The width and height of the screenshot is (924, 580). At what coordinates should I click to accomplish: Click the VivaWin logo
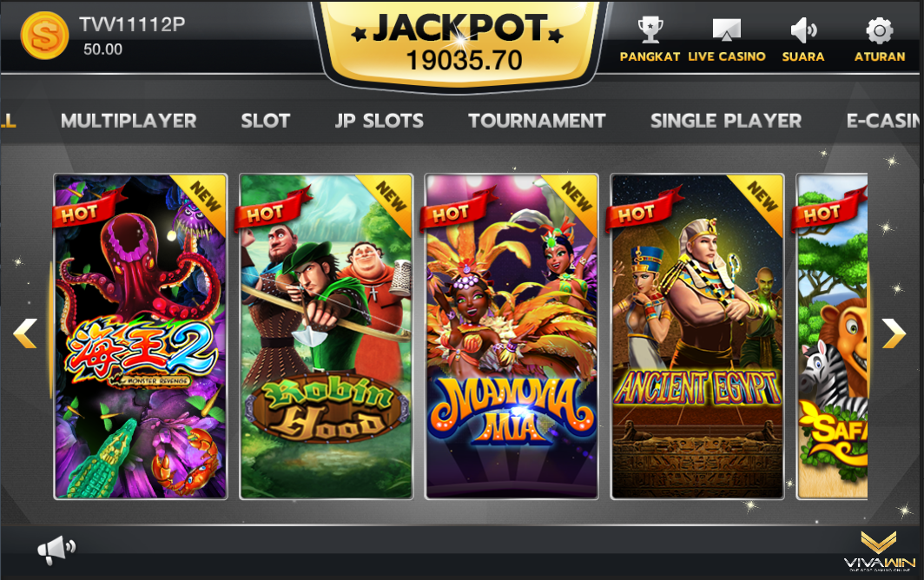[879, 551]
